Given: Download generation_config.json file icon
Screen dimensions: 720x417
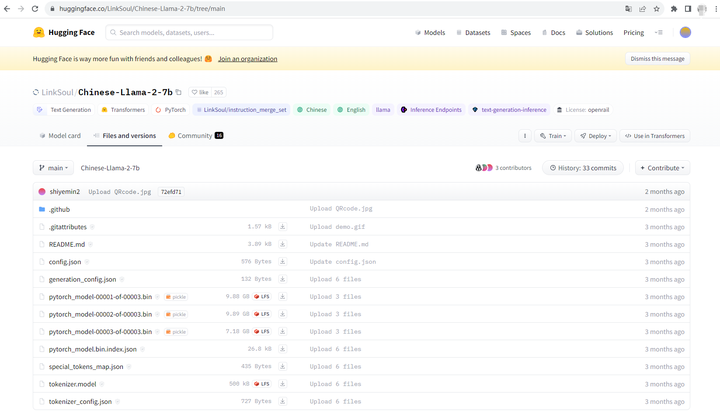Looking at the screenshot, I should tap(282, 279).
